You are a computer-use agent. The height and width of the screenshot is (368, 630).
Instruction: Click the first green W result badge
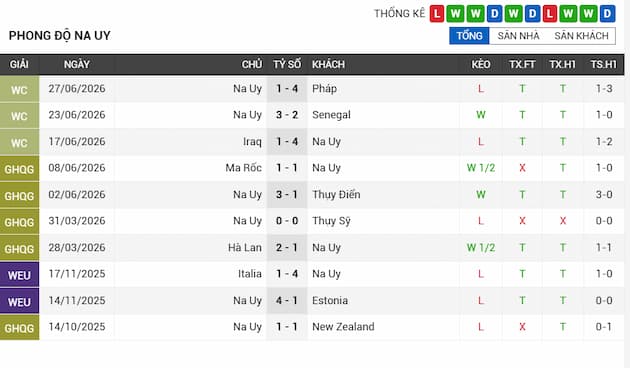point(456,14)
